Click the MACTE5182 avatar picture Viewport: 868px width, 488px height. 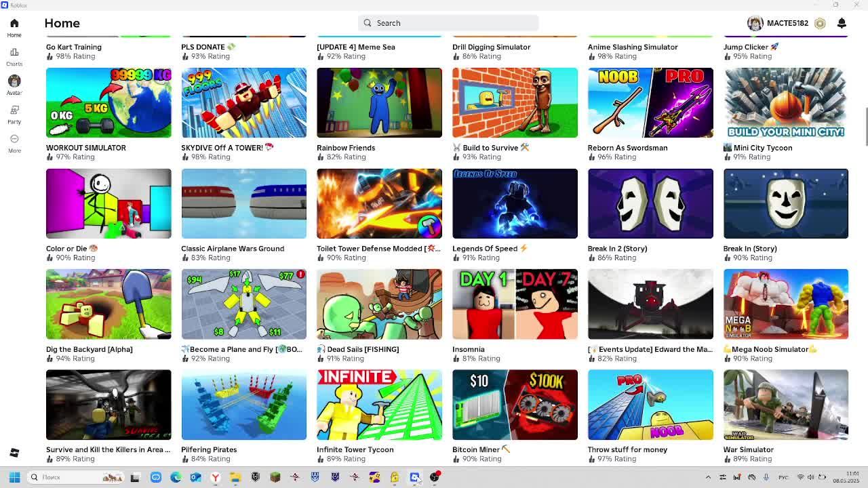click(755, 23)
